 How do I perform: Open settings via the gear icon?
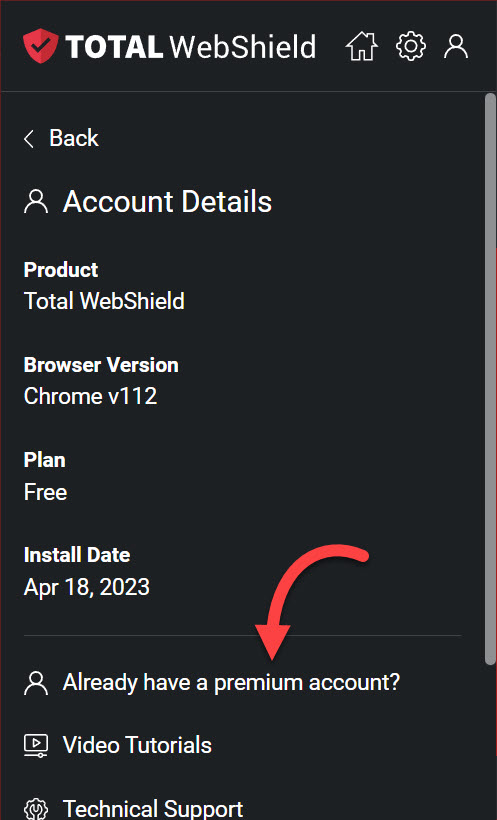click(411, 46)
